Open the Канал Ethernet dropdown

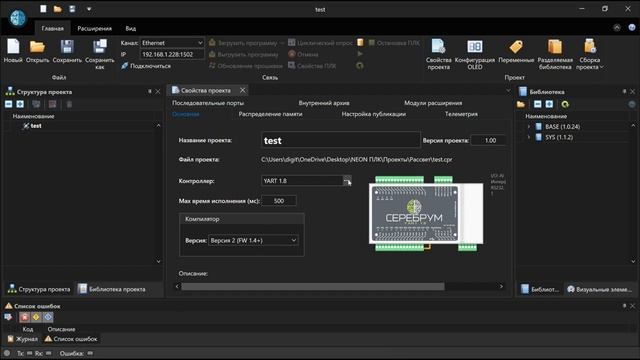coord(172,43)
